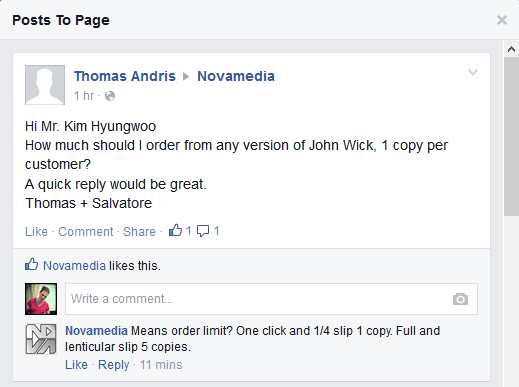Click 'lenticular slip 5 copies.' comment text
The width and height of the screenshot is (519, 387).
pyautogui.click(x=128, y=347)
